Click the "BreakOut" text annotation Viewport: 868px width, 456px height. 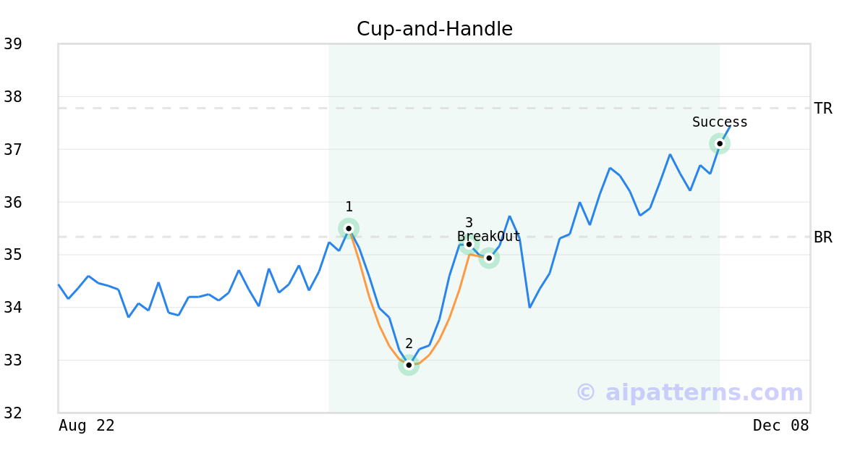coord(489,237)
